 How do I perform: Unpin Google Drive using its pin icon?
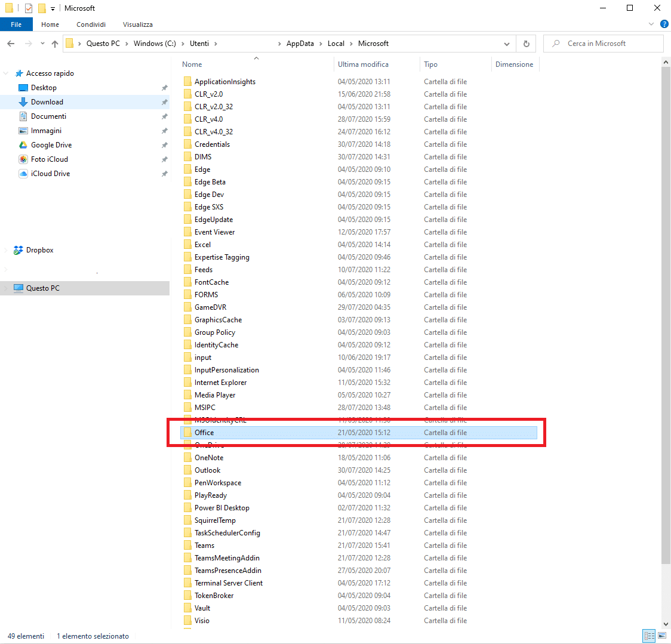pyautogui.click(x=164, y=145)
